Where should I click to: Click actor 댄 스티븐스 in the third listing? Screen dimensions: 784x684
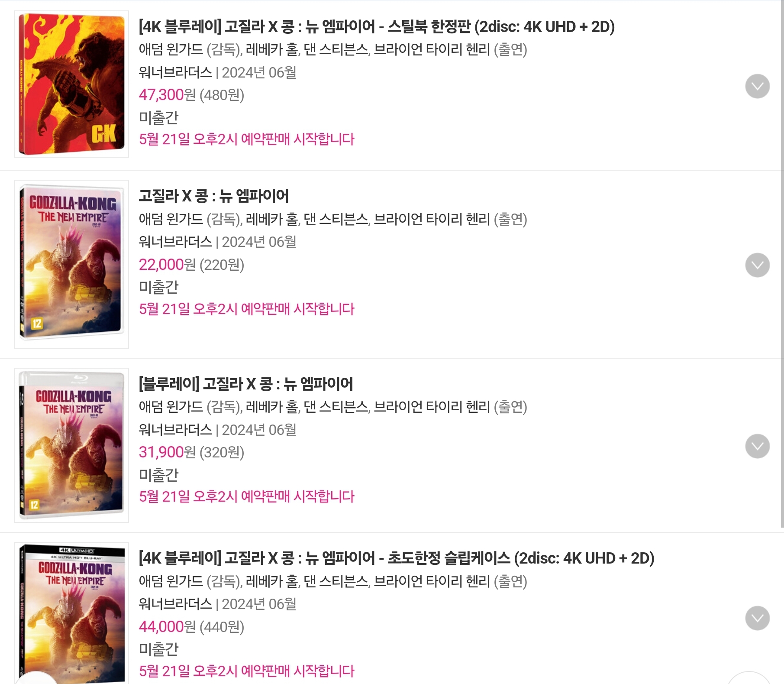(x=336, y=407)
